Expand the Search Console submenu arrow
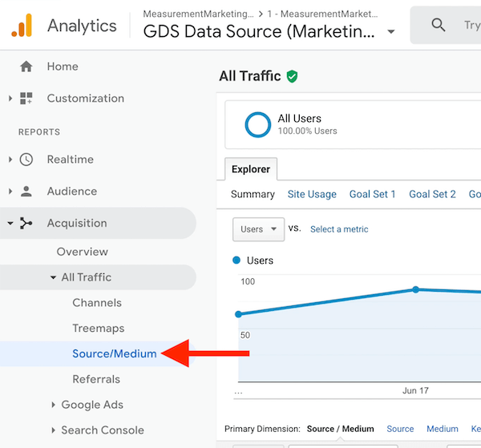 pos(53,430)
